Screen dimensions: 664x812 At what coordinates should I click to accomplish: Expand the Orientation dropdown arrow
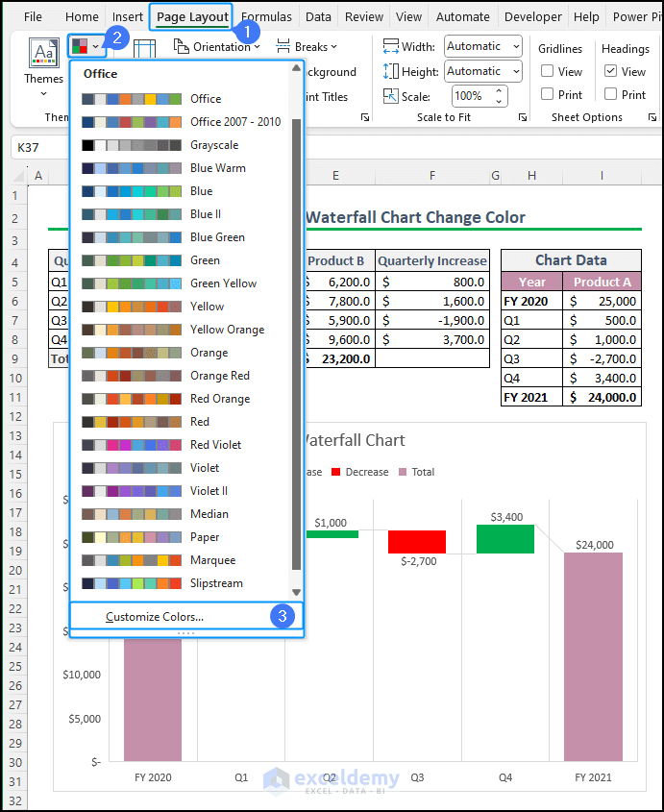click(257, 47)
